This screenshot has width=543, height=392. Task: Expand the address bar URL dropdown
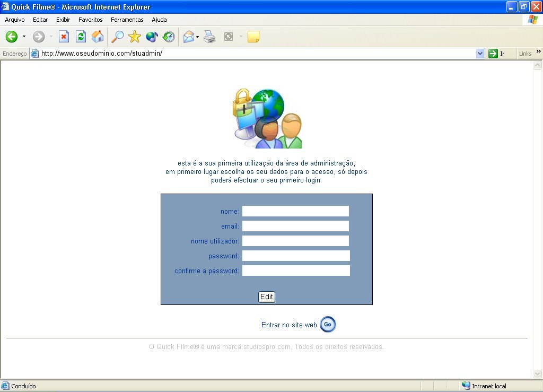(480, 54)
